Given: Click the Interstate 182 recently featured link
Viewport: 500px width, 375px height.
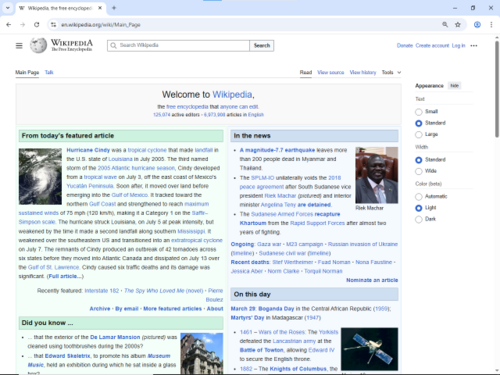Looking at the screenshot, I should click(x=102, y=291).
